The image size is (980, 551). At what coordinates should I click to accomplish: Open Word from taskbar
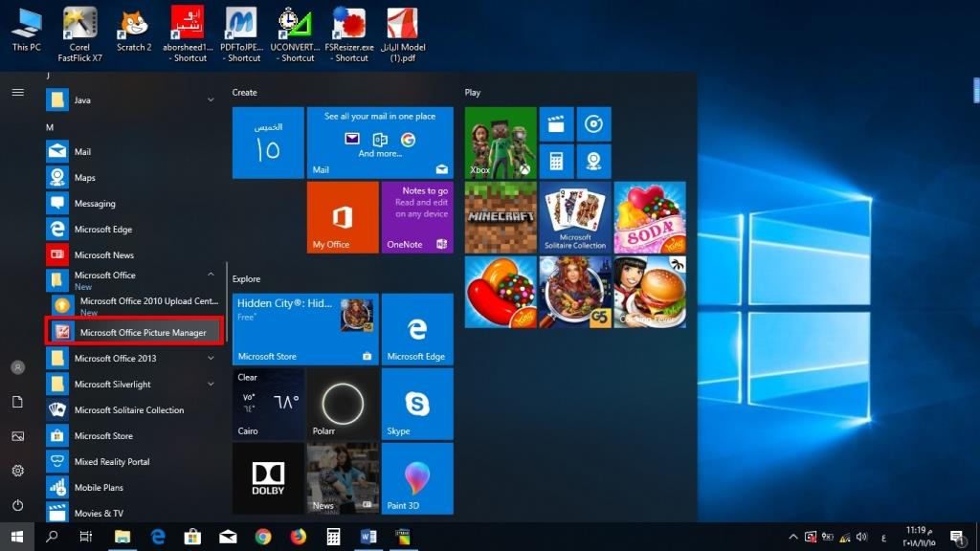tap(368, 537)
